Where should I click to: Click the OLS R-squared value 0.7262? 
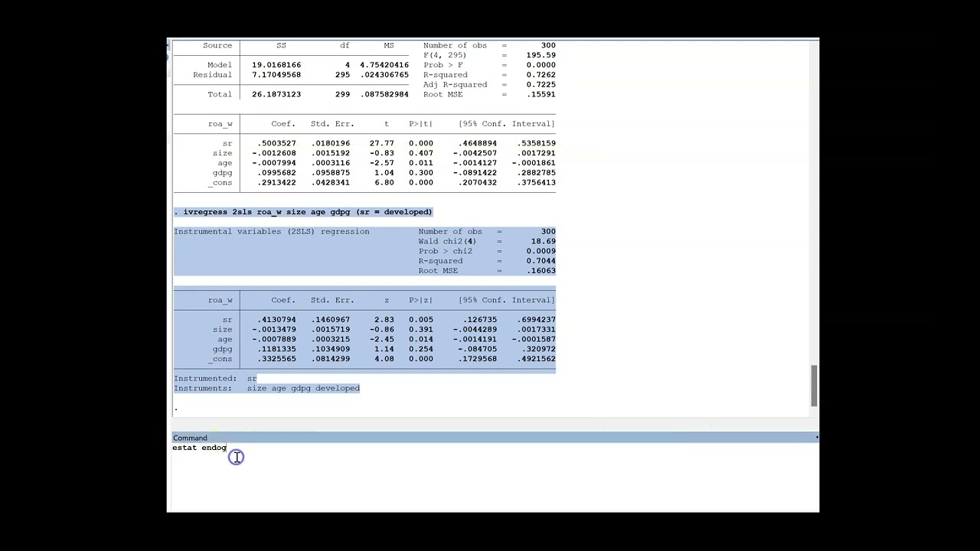tap(541, 75)
